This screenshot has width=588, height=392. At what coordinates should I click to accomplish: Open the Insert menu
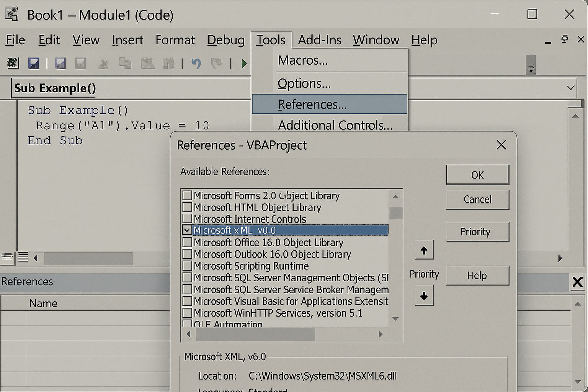click(x=127, y=40)
